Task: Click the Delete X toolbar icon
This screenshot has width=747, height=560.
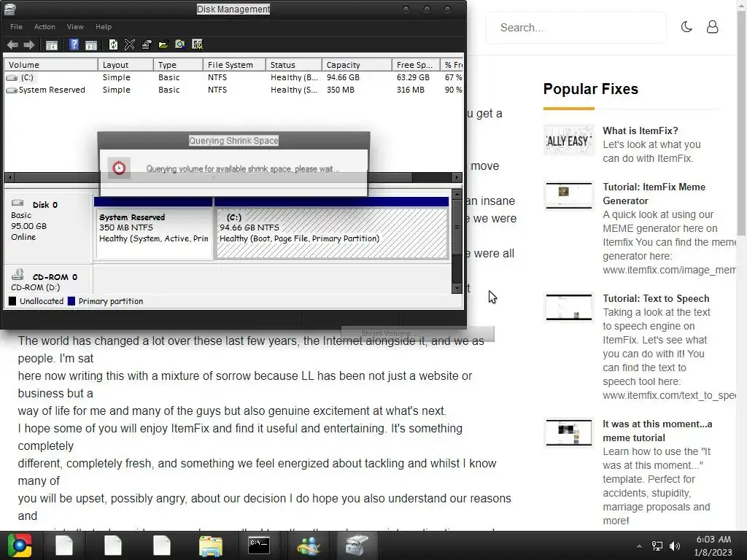Action: (x=130, y=44)
